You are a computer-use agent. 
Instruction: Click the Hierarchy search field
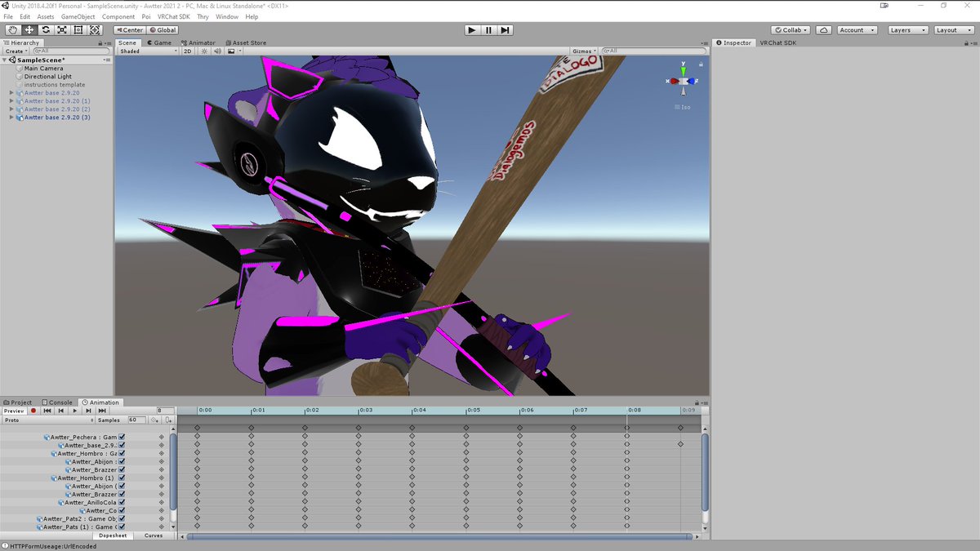coord(69,51)
